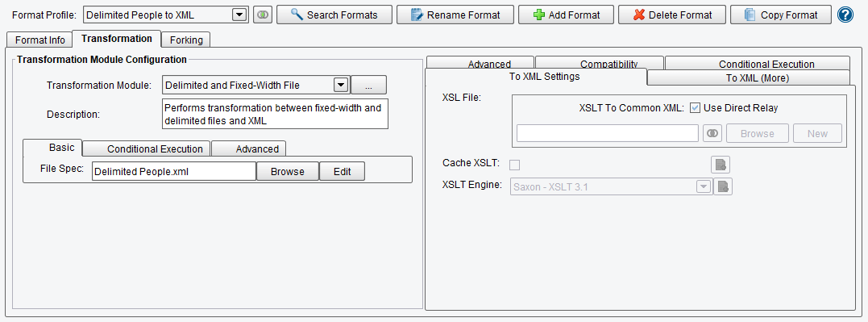Click Search Formats magnifier button

coord(334,15)
